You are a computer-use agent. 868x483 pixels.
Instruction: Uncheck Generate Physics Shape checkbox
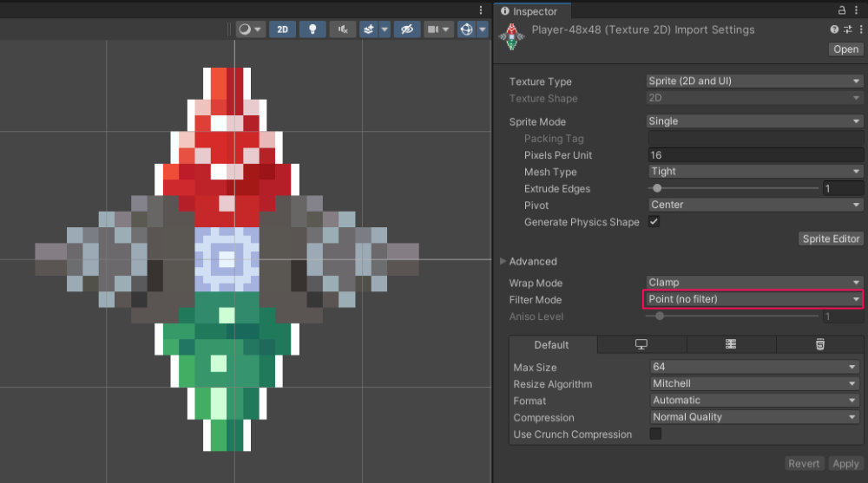(x=654, y=221)
